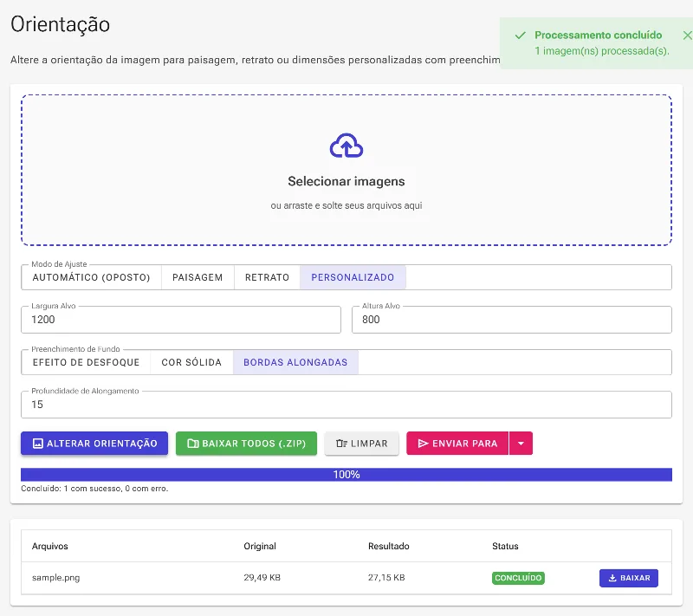Select Retrato adjustment mode
The width and height of the screenshot is (693, 616).
pyautogui.click(x=267, y=277)
